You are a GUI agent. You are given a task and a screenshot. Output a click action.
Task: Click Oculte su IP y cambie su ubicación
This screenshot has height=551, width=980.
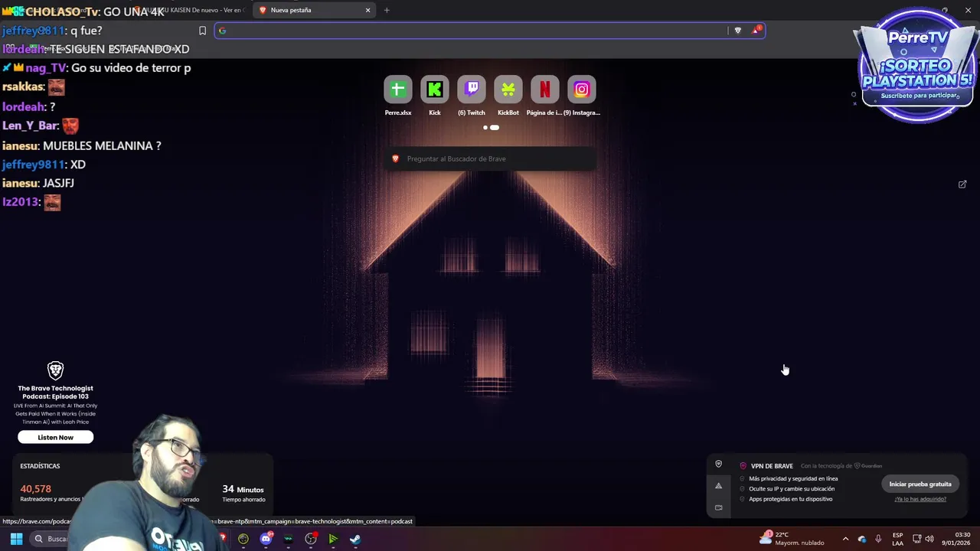click(x=792, y=489)
